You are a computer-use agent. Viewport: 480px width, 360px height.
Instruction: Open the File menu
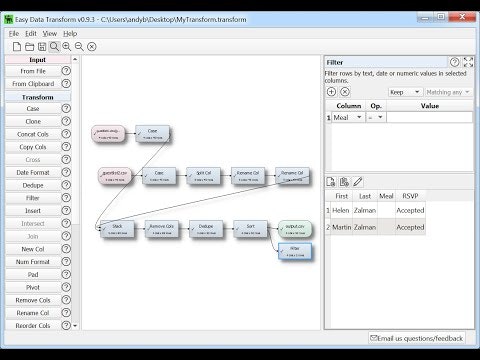14,33
